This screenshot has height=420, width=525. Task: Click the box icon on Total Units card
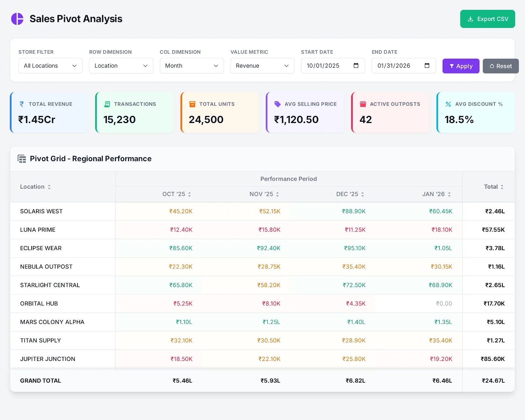[192, 104]
